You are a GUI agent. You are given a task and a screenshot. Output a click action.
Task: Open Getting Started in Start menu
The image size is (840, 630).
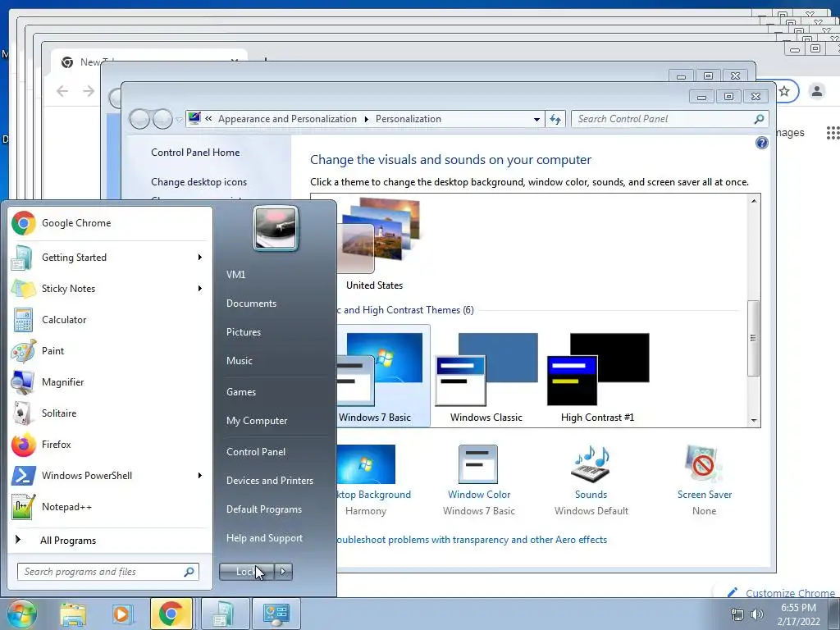click(110, 257)
